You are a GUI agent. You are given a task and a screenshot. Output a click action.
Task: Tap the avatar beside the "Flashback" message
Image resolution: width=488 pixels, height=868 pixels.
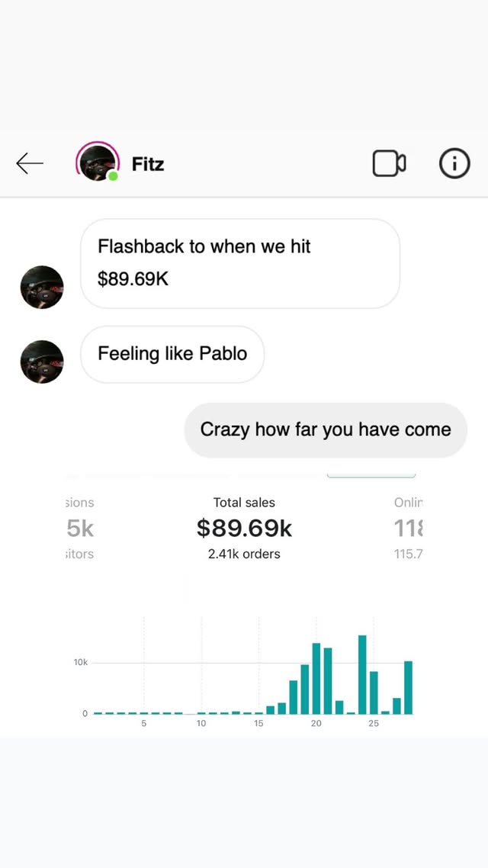tap(42, 287)
